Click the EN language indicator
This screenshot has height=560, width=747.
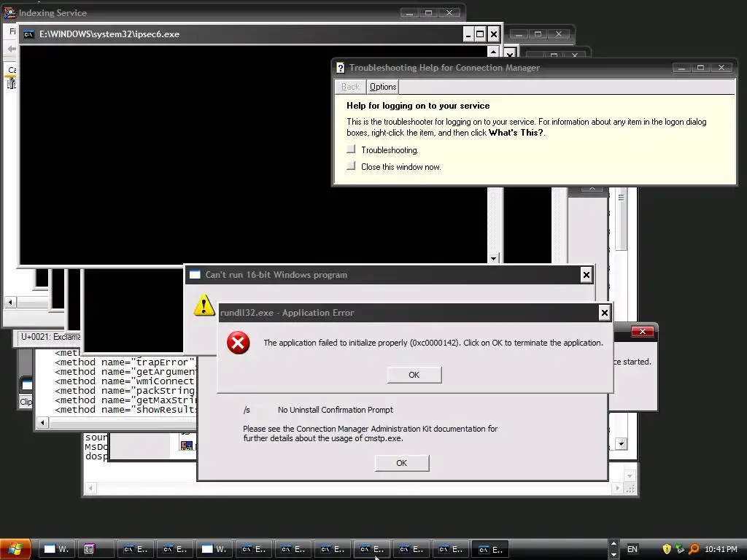tap(632, 549)
